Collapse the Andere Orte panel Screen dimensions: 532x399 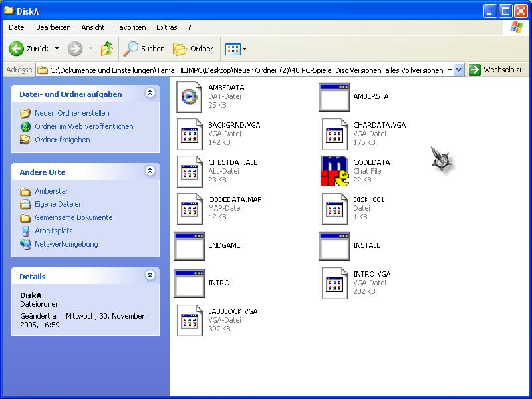tap(150, 172)
